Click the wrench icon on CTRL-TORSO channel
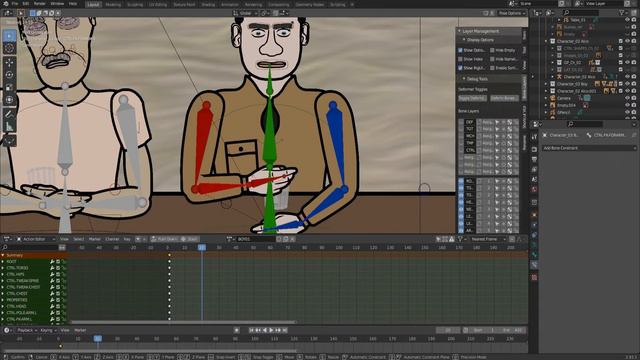640x360 pixels. [52, 268]
